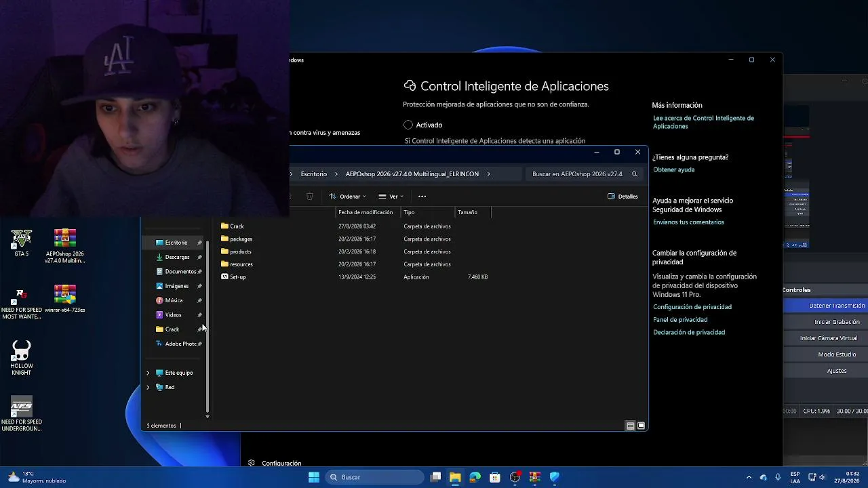Open the three-dot more options menu in Explorer
Viewport: 868px width, 488px height.
pyautogui.click(x=422, y=197)
